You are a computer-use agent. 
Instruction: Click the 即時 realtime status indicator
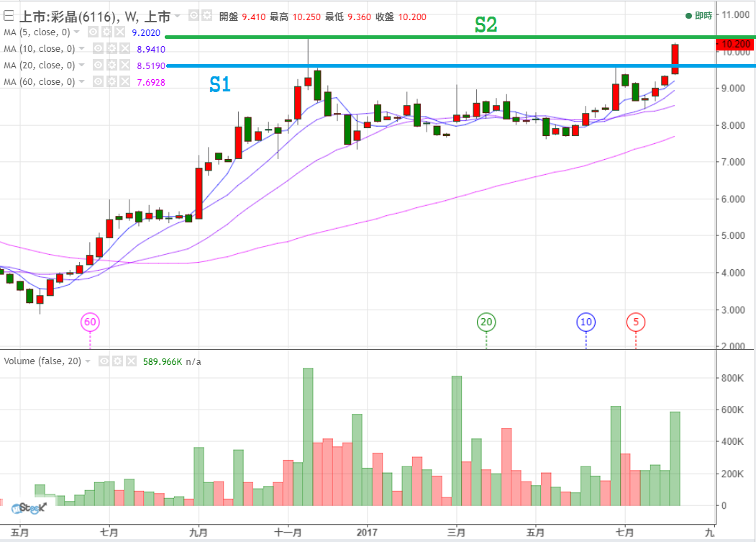[x=698, y=15]
